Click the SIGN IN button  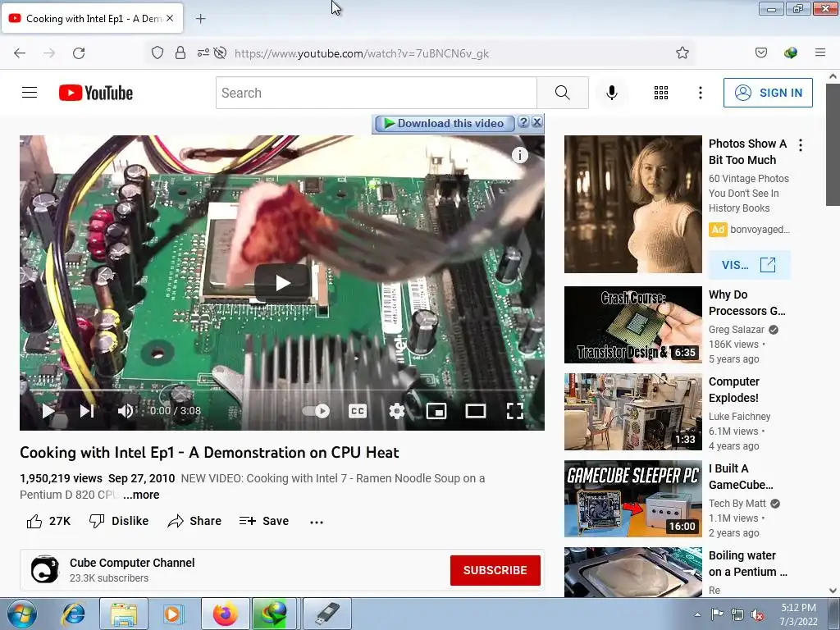click(x=768, y=93)
